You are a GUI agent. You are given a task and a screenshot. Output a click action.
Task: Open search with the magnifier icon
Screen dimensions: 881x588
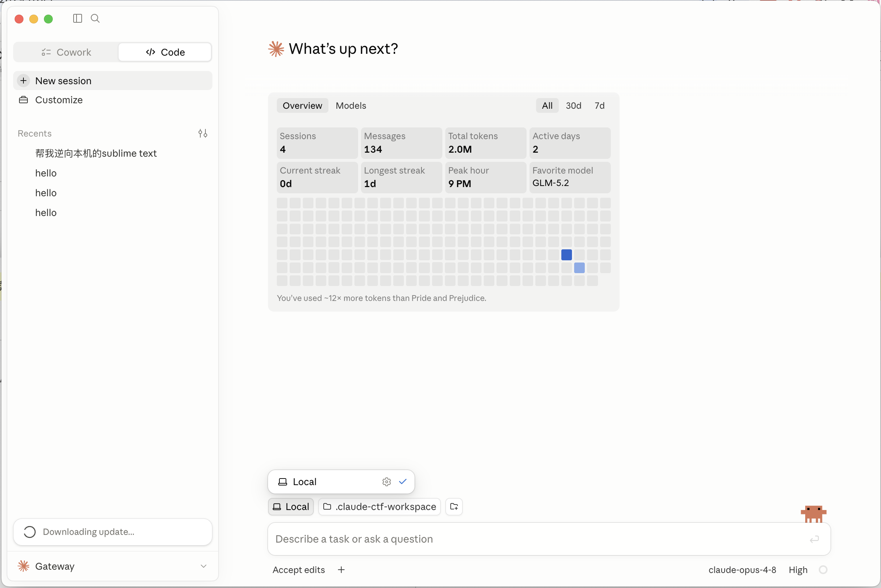coord(95,18)
